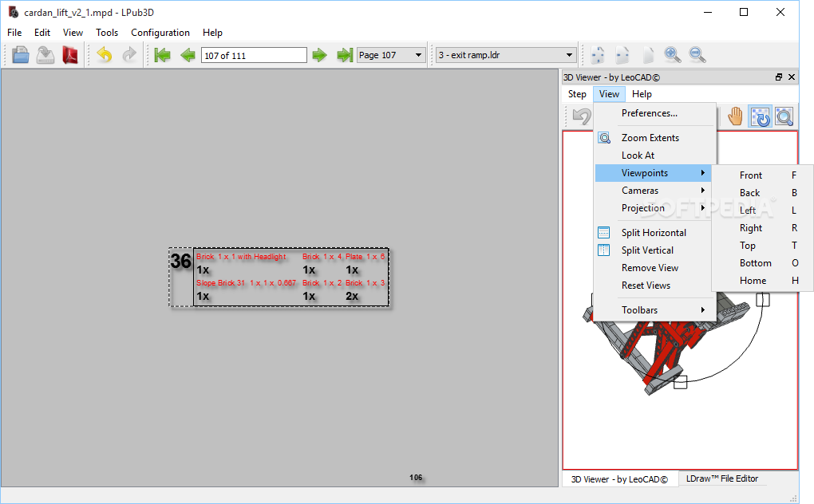Click the Zoom In magnifier icon
This screenshot has height=504, width=814.
click(673, 55)
